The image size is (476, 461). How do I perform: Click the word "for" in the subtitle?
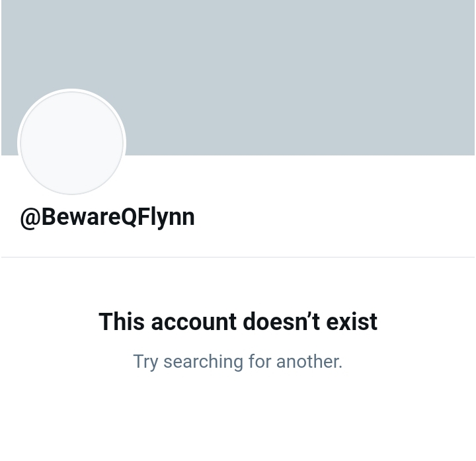click(x=260, y=361)
